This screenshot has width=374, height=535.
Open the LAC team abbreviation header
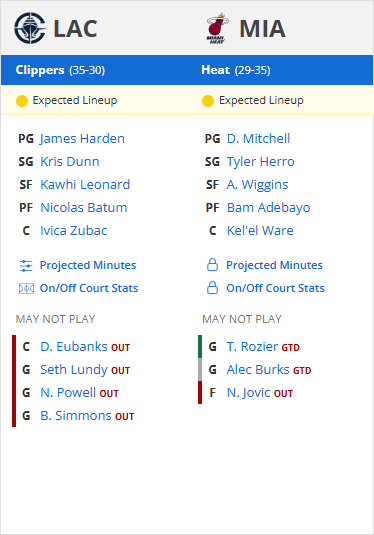(x=75, y=29)
